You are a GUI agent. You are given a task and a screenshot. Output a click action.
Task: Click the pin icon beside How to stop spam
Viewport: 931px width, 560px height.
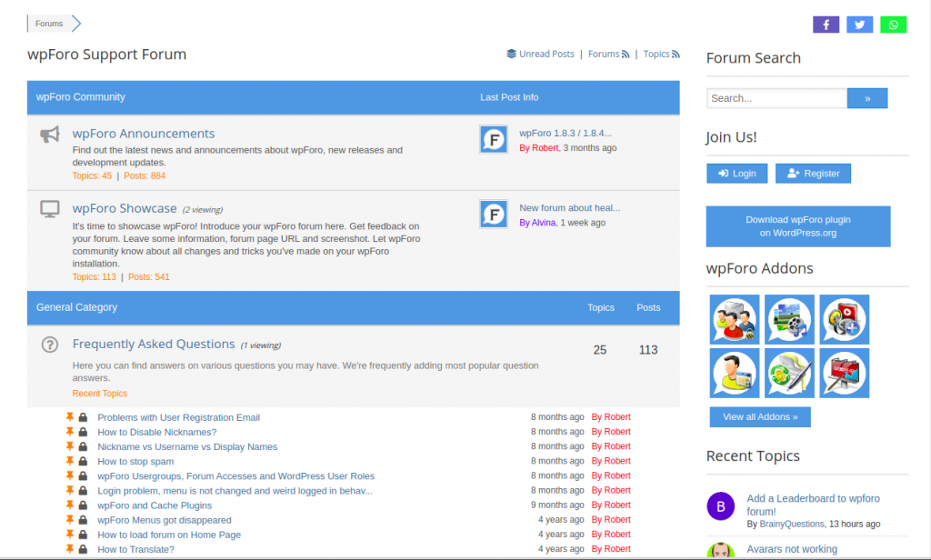(70, 461)
